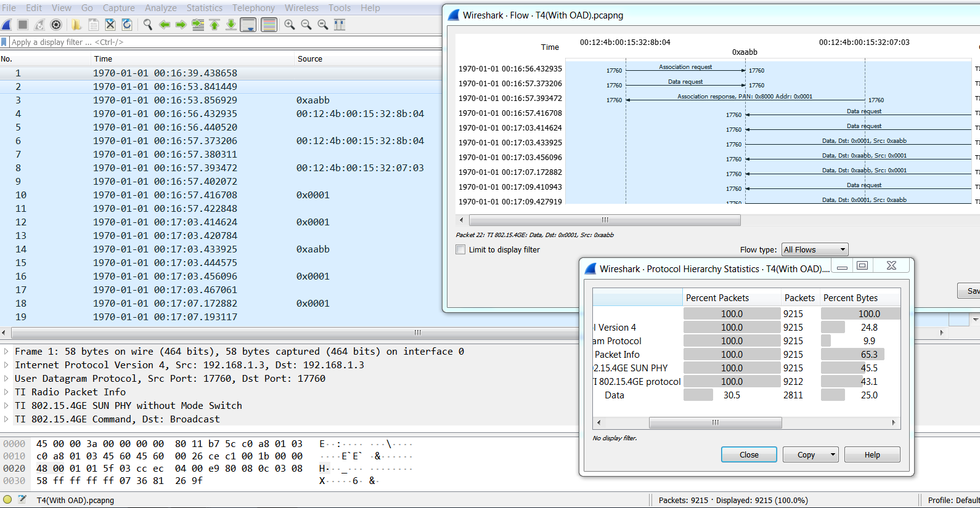Open the Analyze menu
Screen dimensions: 980x508
point(161,8)
